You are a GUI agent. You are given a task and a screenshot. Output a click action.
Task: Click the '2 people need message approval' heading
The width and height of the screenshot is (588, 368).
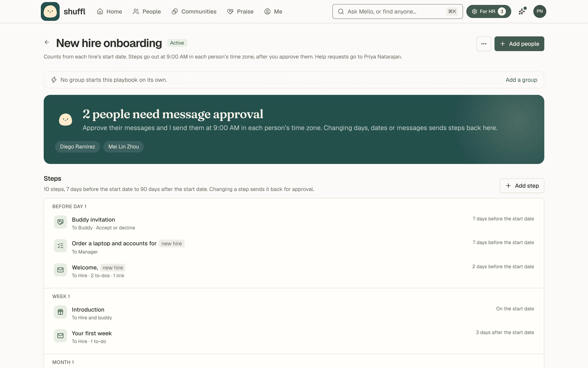173,114
